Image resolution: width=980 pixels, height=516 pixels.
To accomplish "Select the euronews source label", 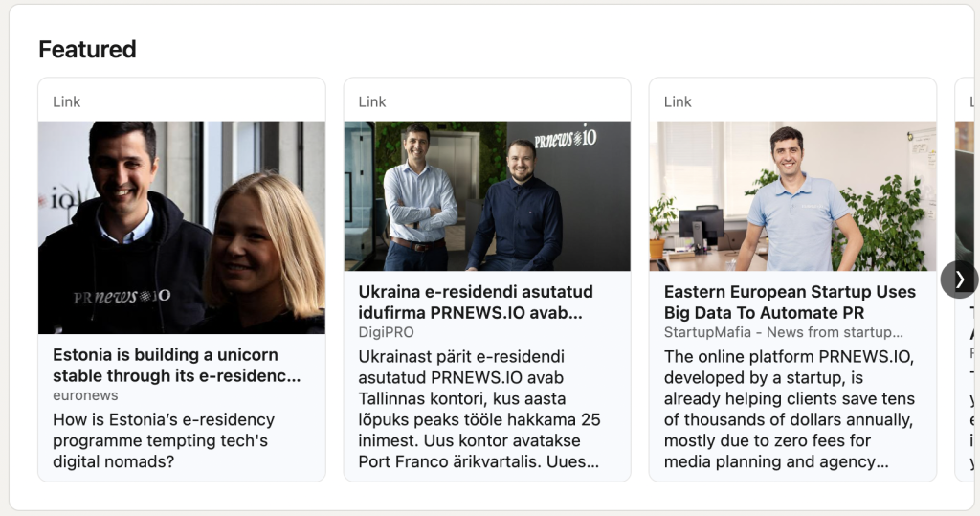I will click(85, 395).
